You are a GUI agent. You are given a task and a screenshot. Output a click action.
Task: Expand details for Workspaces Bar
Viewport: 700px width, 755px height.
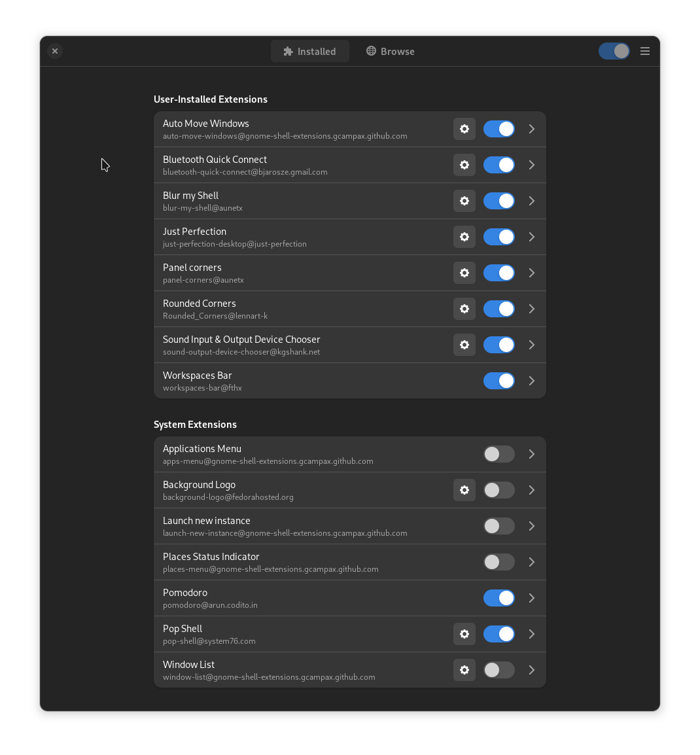click(x=531, y=380)
